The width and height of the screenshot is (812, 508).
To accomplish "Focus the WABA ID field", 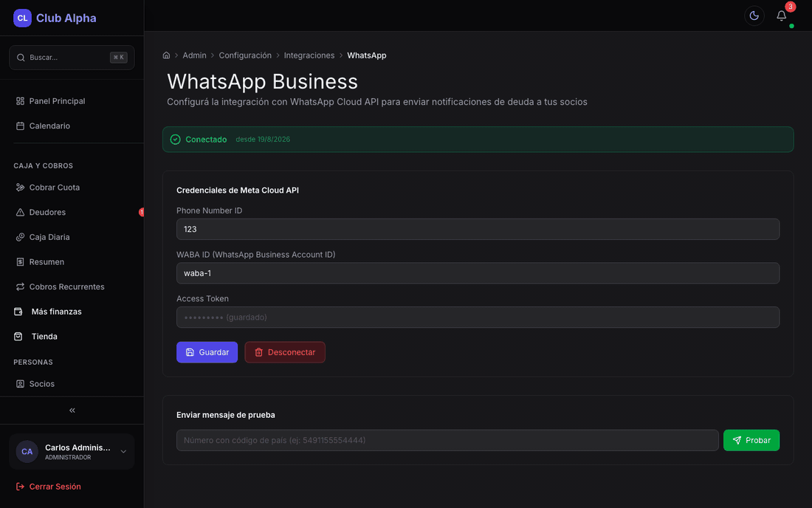I will coord(478,273).
